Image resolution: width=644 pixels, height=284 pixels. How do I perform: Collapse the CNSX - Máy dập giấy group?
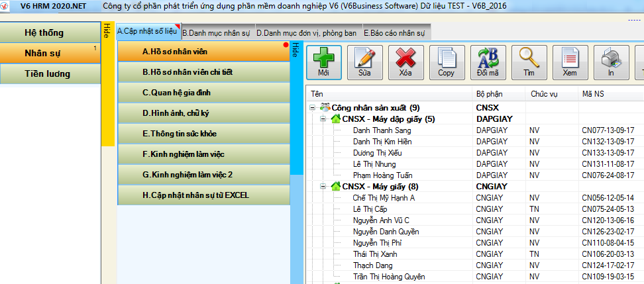pyautogui.click(x=323, y=119)
